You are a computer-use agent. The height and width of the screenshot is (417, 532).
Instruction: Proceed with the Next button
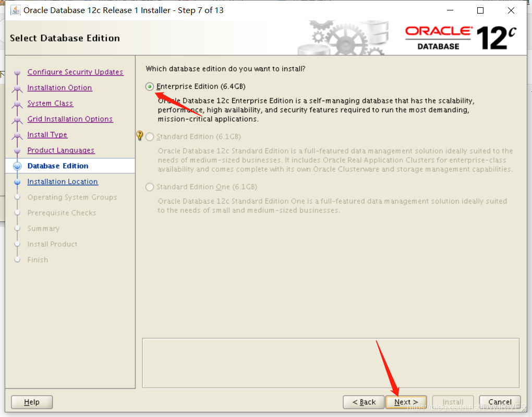tap(406, 402)
